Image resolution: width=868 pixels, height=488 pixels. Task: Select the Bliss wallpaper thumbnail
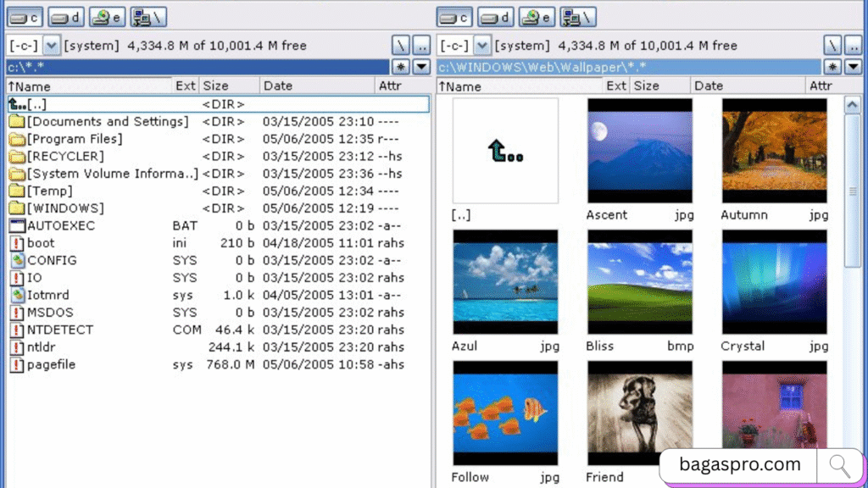click(x=640, y=281)
